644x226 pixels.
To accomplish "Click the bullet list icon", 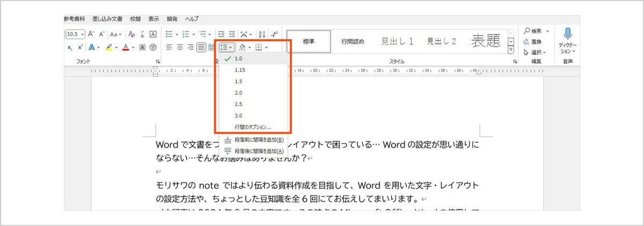I will tap(169, 34).
